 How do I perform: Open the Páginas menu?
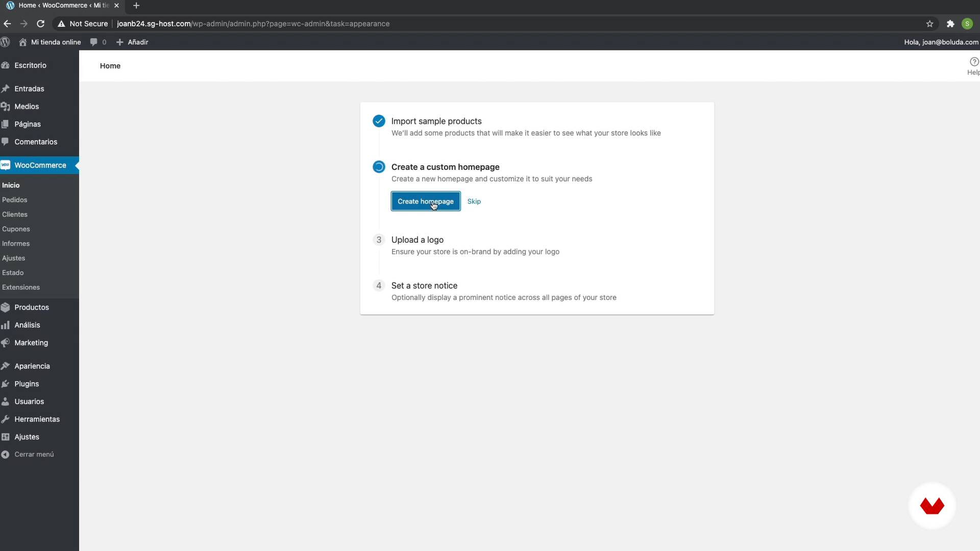(28, 124)
